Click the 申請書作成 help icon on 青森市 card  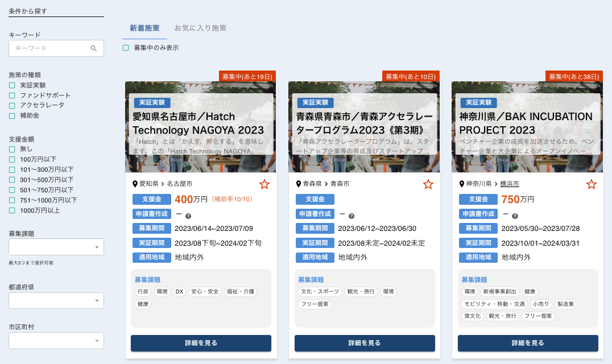tap(352, 216)
